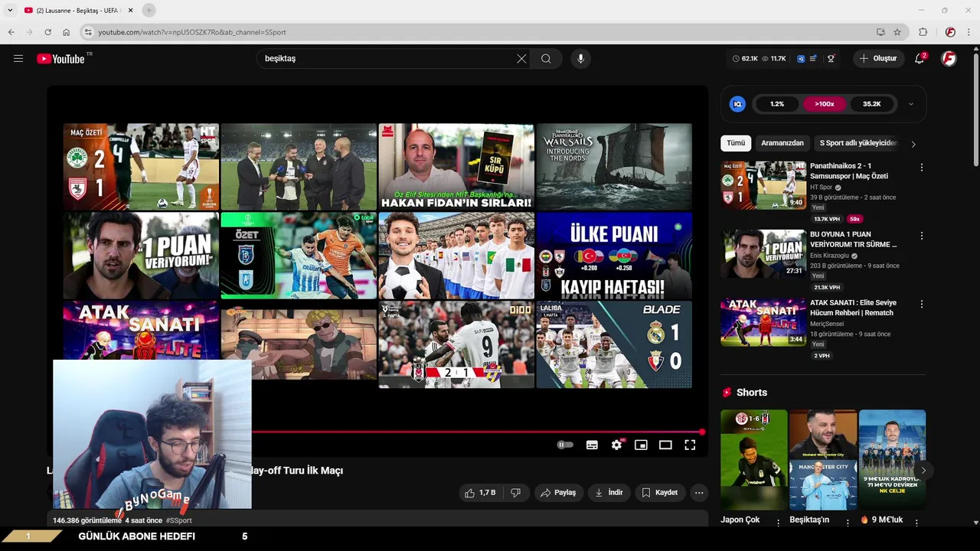Dislike the video
This screenshot has width=980, height=551.
pyautogui.click(x=515, y=493)
